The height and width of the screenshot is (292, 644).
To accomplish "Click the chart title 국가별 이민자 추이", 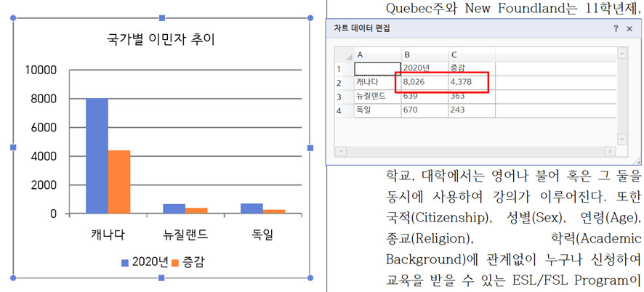I will tap(161, 40).
